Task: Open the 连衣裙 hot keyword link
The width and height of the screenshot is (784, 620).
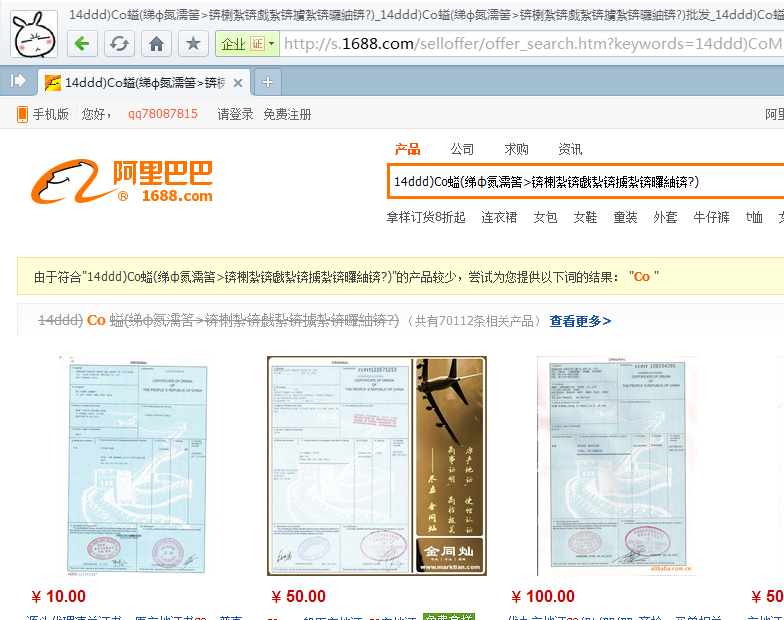Action: [499, 217]
